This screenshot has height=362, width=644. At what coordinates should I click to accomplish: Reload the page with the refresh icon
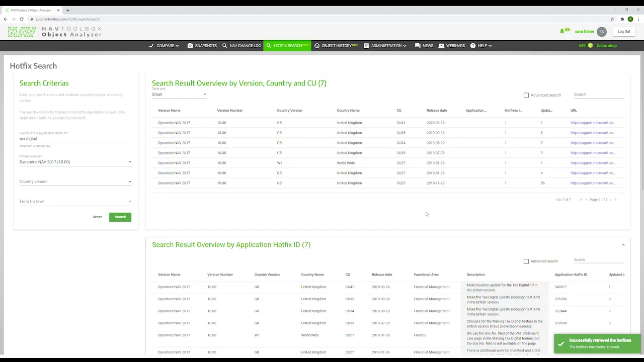(22, 19)
